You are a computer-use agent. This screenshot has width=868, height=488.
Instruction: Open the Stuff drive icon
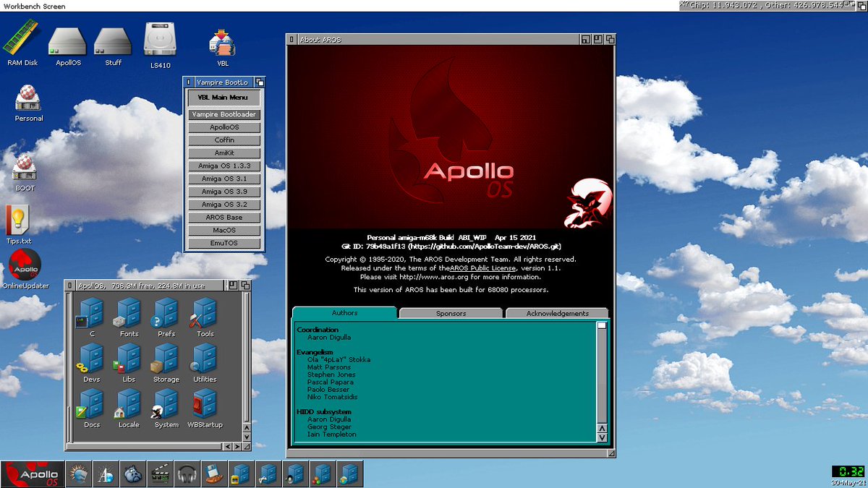pos(113,46)
